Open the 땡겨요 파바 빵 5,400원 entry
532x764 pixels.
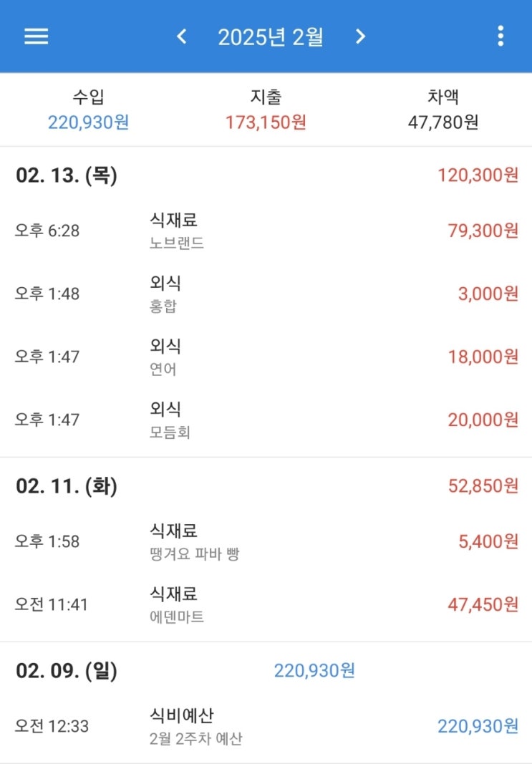[266, 541]
